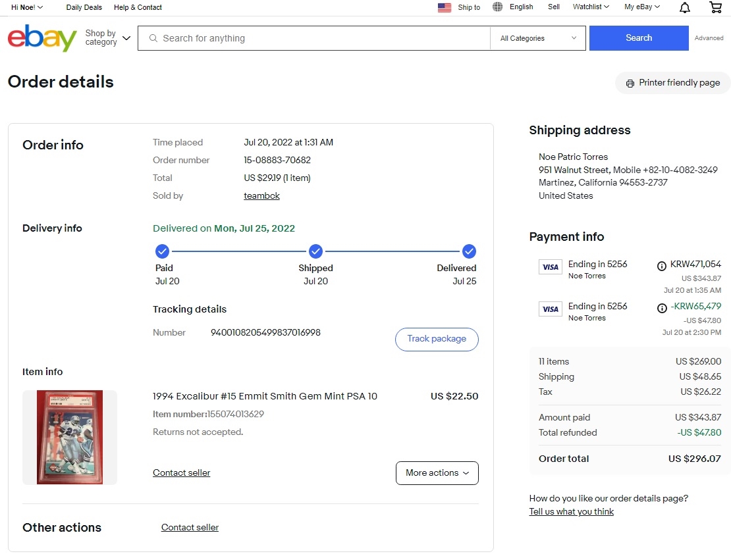Click the magnifier icon in search box
This screenshot has height=560, width=731.
(153, 38)
